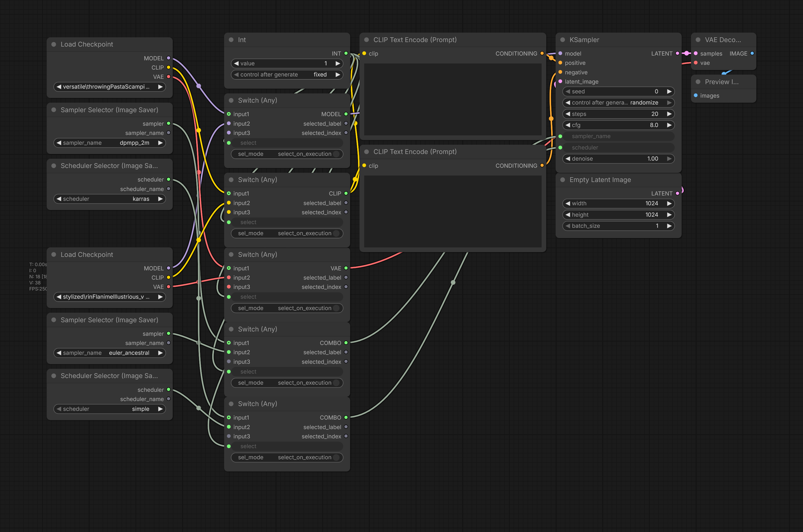Click the negative input socket on KSampler
The image size is (803, 532).
pos(560,72)
